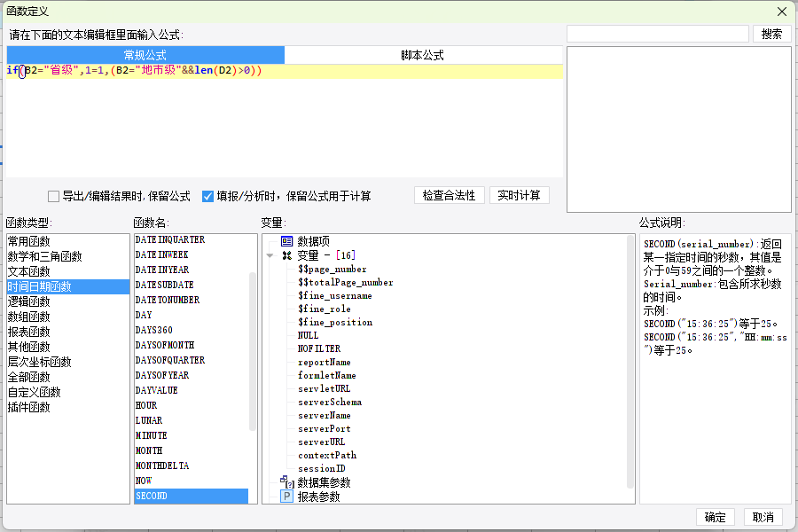This screenshot has height=532, width=798.
Task: Select DATEINWEEK function
Action: [x=192, y=254]
